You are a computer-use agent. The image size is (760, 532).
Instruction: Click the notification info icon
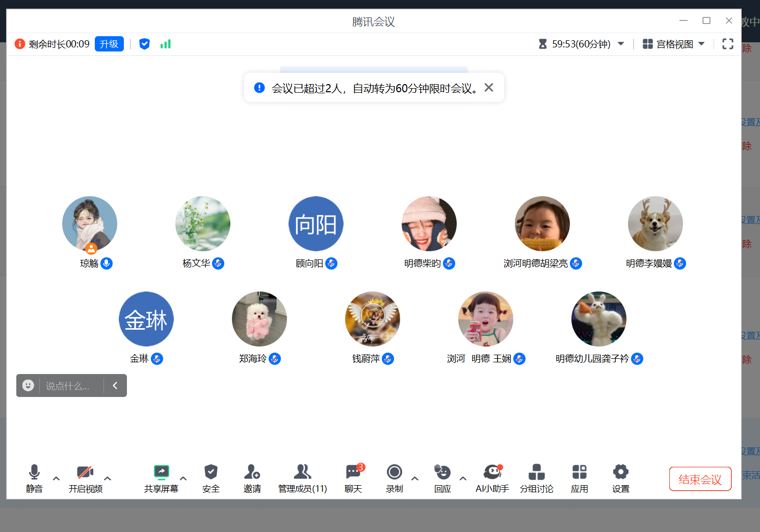click(259, 88)
